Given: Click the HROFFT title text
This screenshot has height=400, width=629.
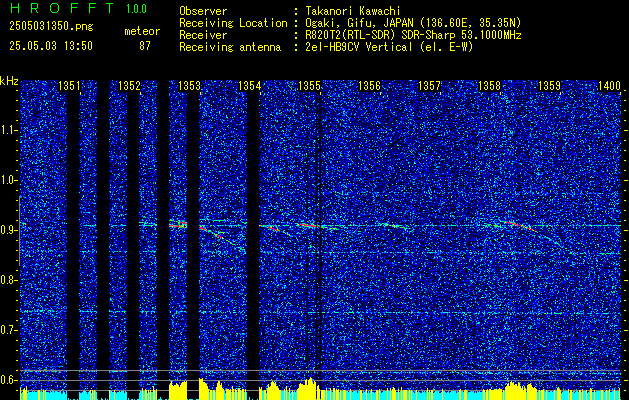Looking at the screenshot, I should (62, 8).
